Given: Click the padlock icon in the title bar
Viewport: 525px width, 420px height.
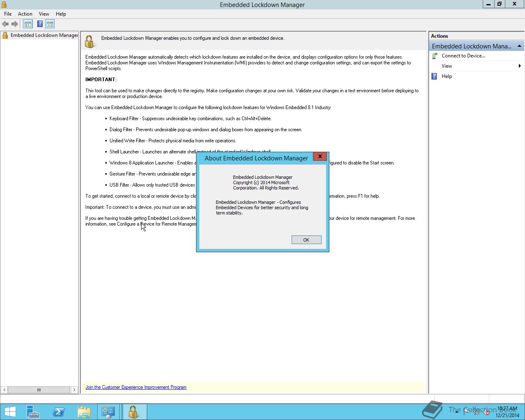Looking at the screenshot, I should point(4,5).
